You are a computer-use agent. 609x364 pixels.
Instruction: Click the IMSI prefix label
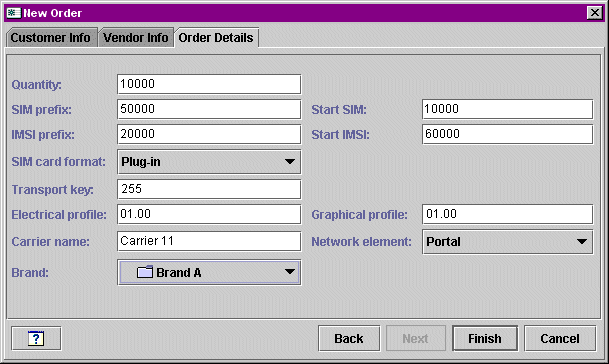(x=43, y=135)
